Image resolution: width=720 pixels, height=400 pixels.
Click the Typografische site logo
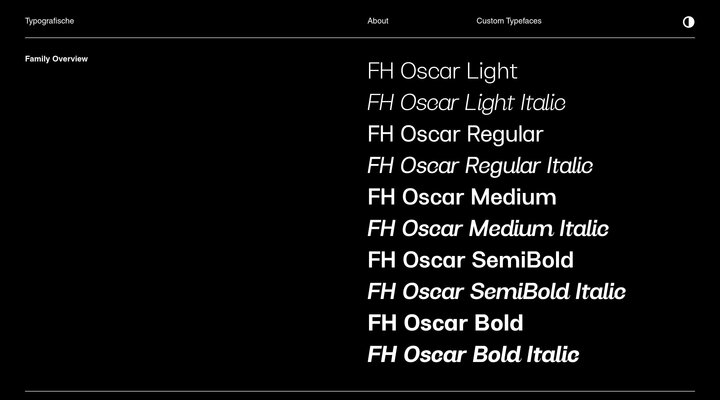tap(50, 21)
